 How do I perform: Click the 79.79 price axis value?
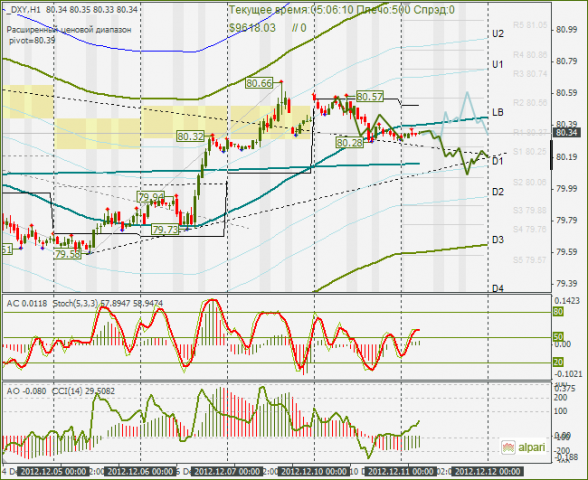[x=566, y=220]
